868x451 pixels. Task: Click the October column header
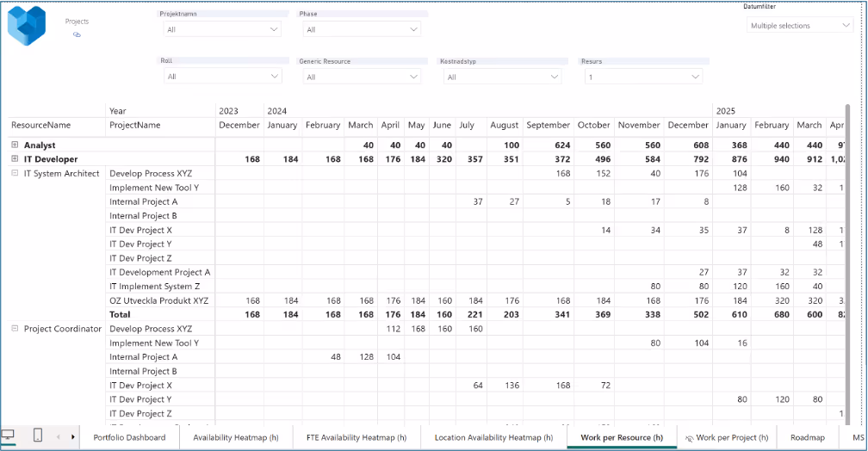(594, 125)
